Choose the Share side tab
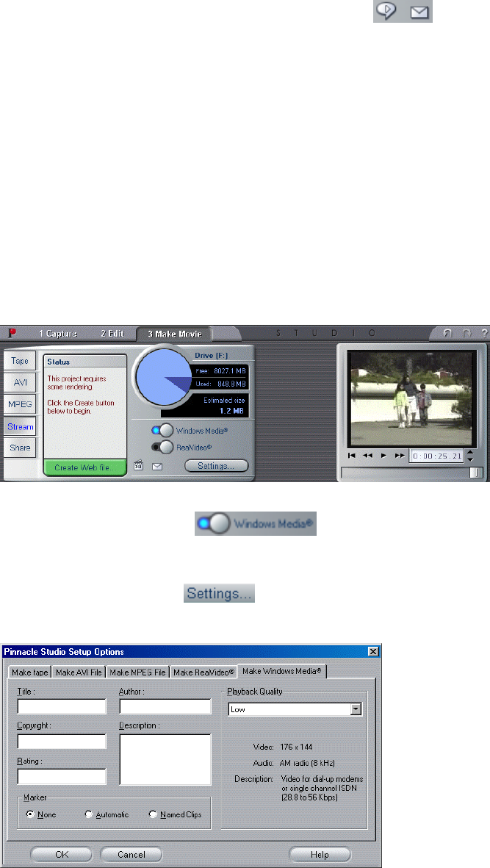This screenshot has width=490, height=868. click(20, 448)
